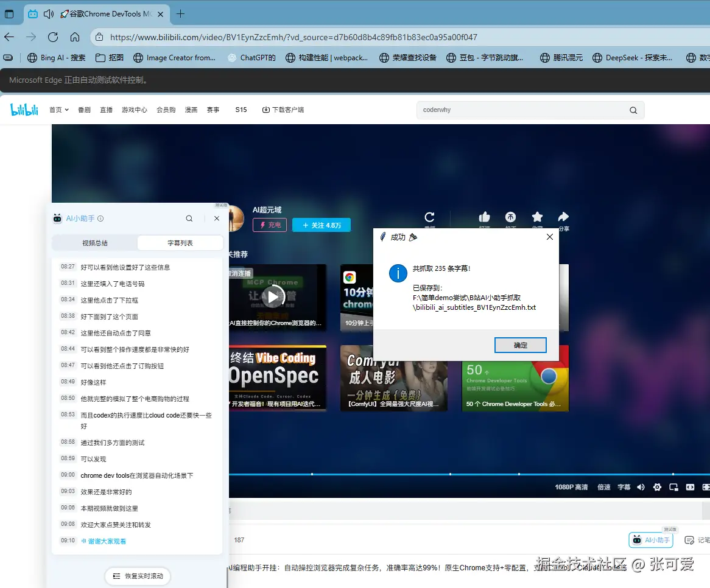Click the blue info icon in the dialog
The height and width of the screenshot is (588, 710).
(x=398, y=273)
